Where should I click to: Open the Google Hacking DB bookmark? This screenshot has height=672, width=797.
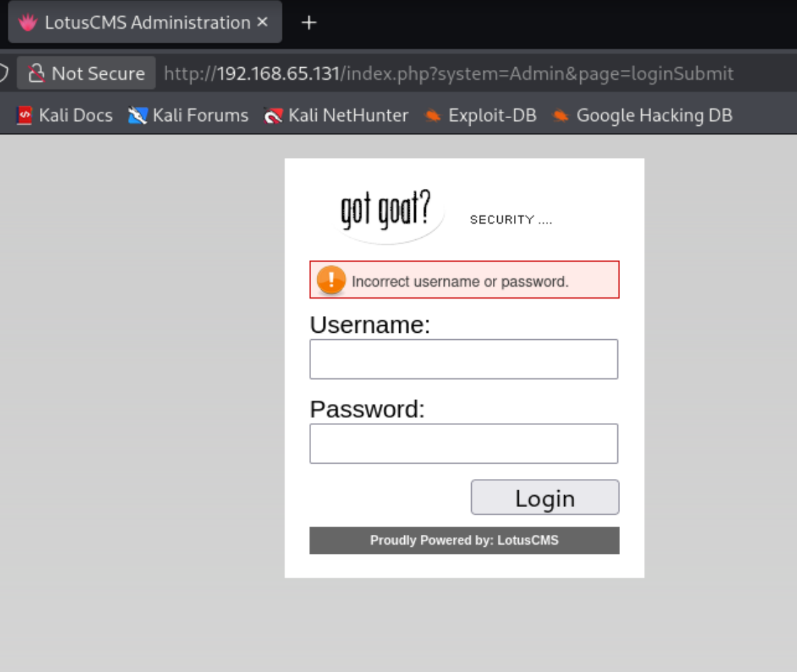point(642,115)
